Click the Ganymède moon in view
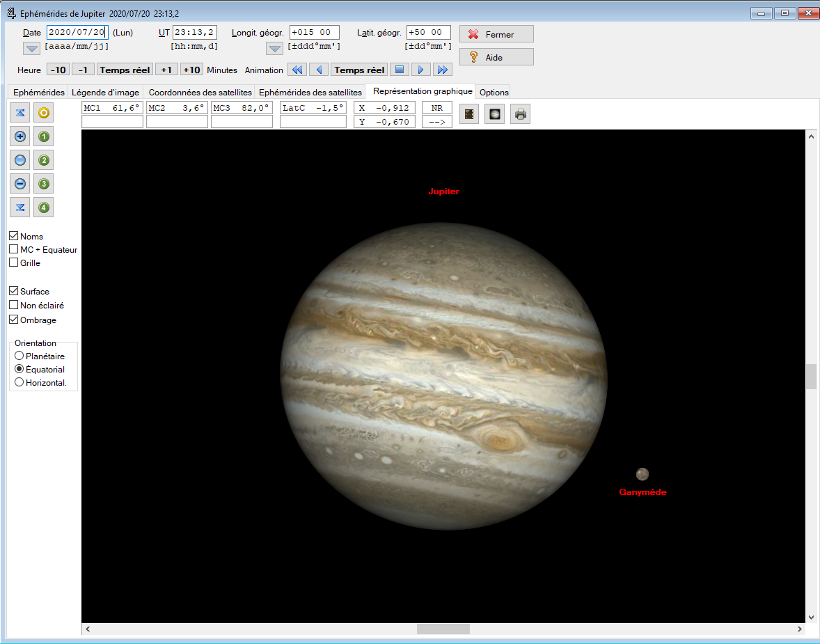Image resolution: width=820 pixels, height=644 pixels. [642, 474]
